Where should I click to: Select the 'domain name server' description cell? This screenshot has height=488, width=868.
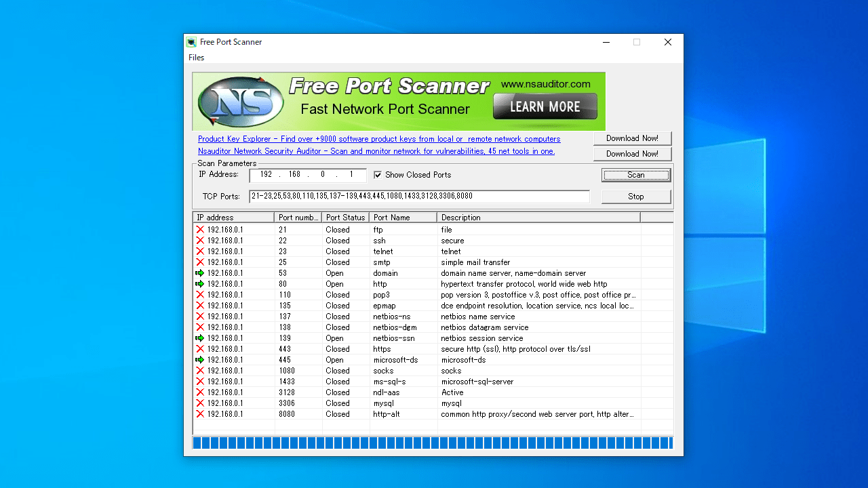pyautogui.click(x=513, y=273)
